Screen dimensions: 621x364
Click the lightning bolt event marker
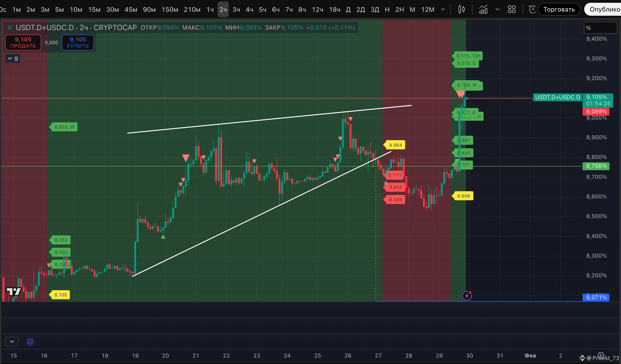click(x=467, y=296)
